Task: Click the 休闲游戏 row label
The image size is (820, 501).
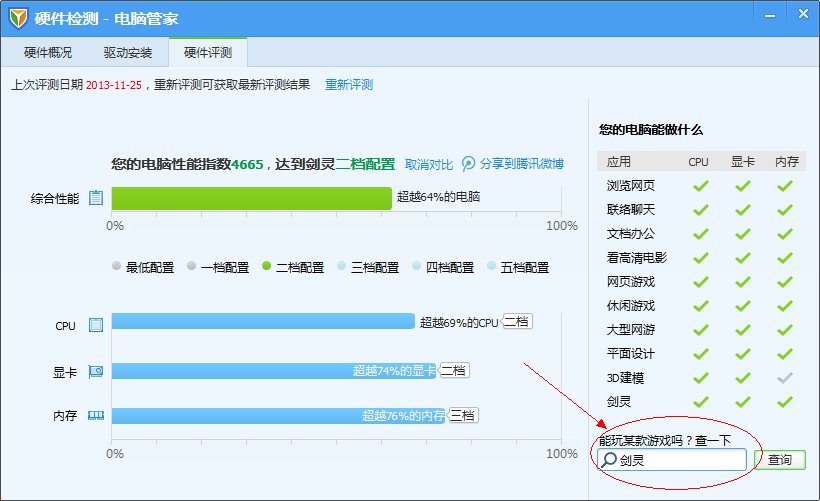Action: pos(631,306)
